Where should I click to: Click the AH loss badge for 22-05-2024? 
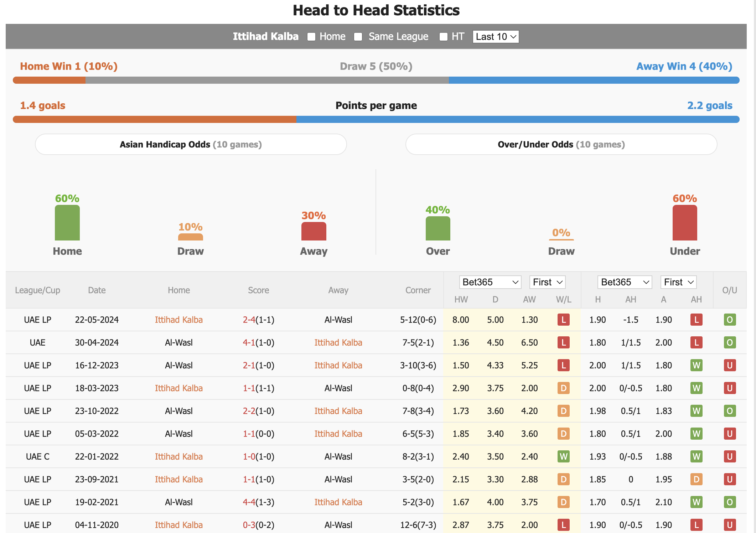(697, 320)
